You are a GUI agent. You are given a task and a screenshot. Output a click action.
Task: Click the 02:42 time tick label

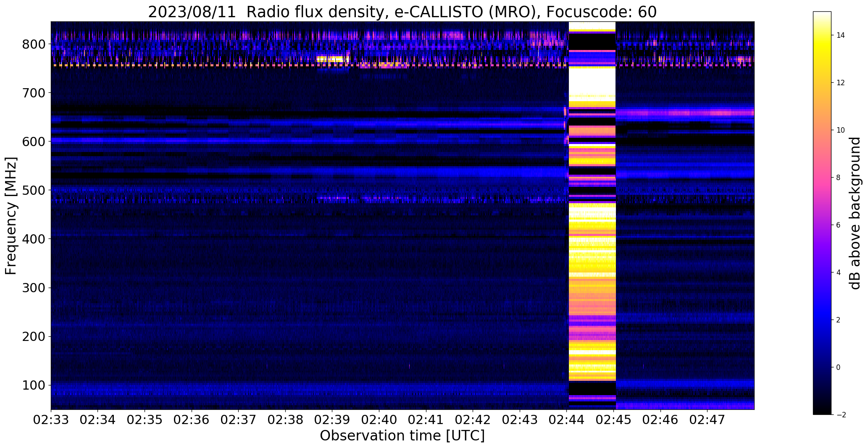[473, 420]
